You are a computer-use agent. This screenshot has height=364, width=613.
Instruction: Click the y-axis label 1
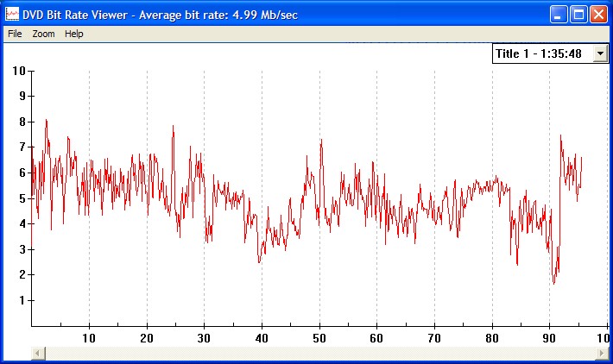click(22, 300)
